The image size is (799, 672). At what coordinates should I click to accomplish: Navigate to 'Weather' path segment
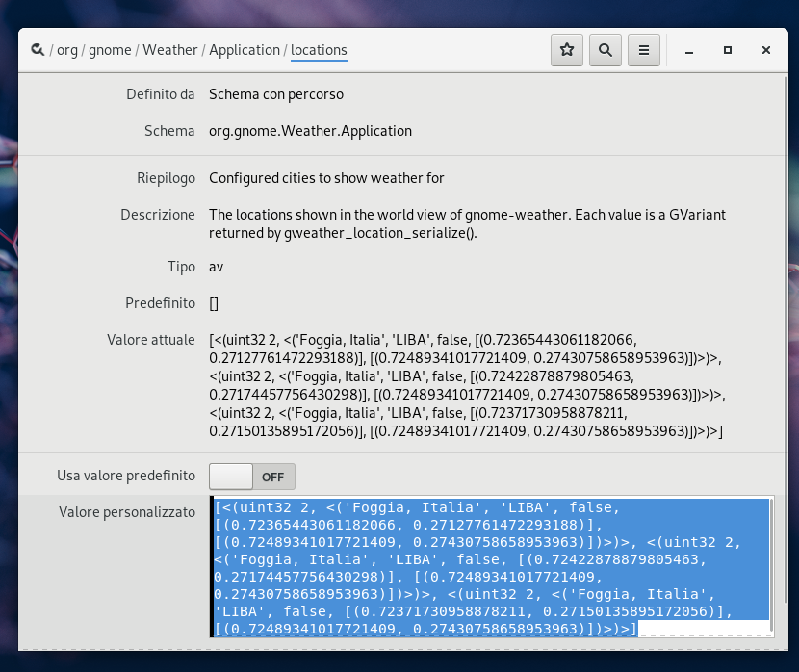tap(169, 50)
